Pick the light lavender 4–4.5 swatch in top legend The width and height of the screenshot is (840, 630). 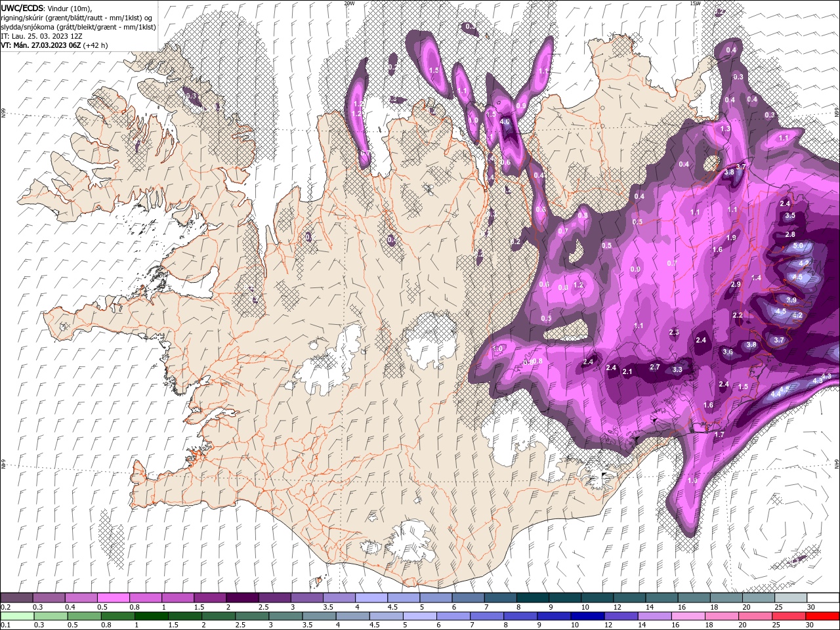pyautogui.click(x=371, y=598)
